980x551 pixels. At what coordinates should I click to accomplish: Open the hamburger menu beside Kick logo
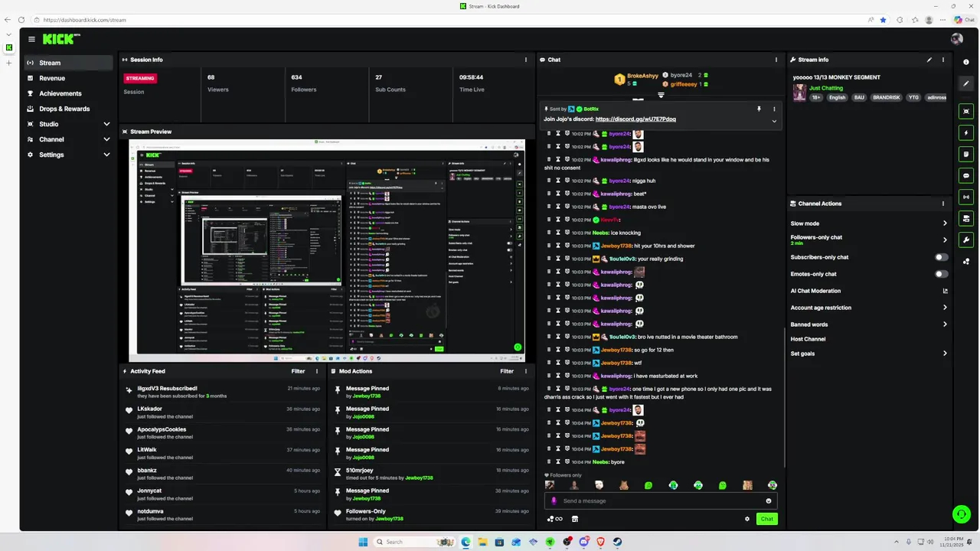(x=31, y=39)
